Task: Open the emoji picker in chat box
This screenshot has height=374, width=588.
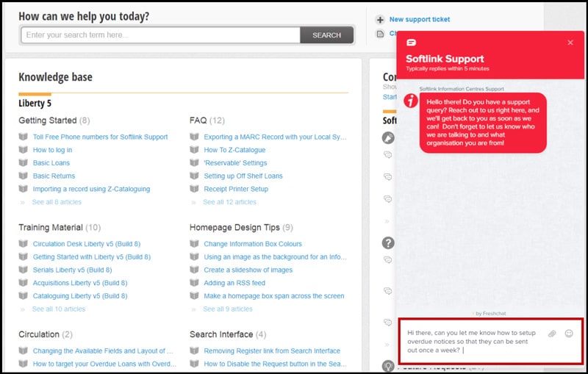Action: (569, 333)
